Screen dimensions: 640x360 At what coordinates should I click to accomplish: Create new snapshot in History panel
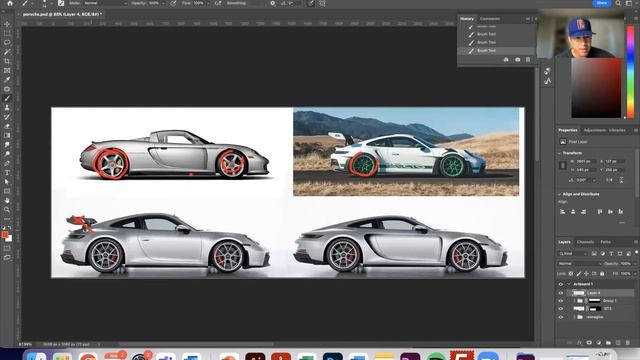click(x=518, y=60)
